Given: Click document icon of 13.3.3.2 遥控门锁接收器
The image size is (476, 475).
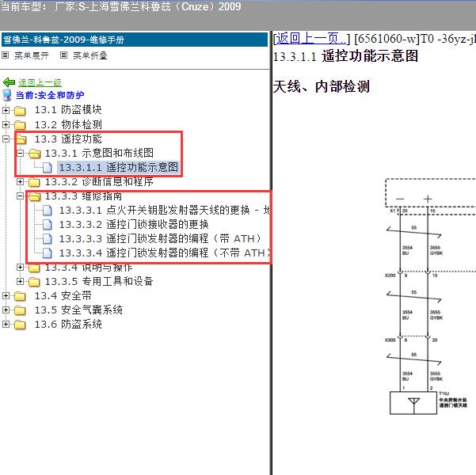Looking at the screenshot, I should pos(48,225).
